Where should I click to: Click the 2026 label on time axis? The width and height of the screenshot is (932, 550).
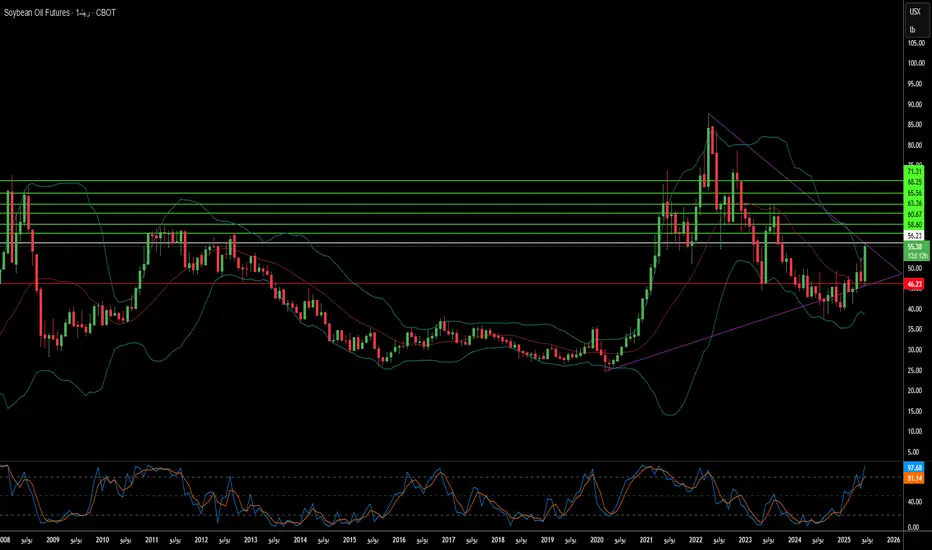[x=893, y=540]
